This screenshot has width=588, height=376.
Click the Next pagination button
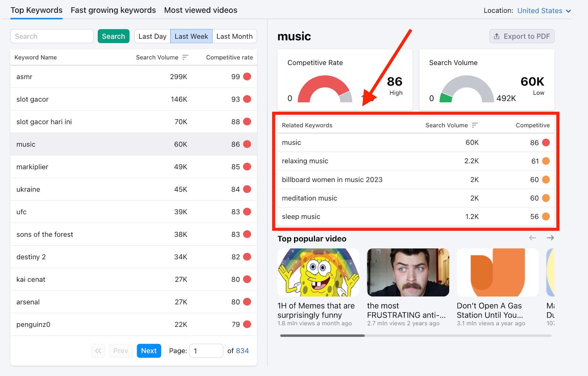pyautogui.click(x=148, y=351)
